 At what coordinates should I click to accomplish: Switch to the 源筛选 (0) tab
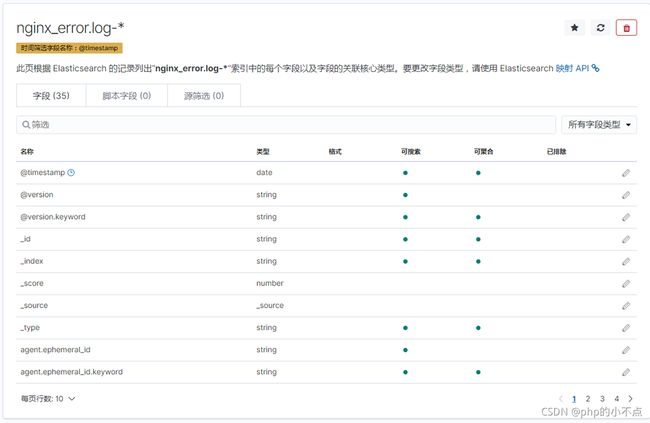click(x=204, y=96)
